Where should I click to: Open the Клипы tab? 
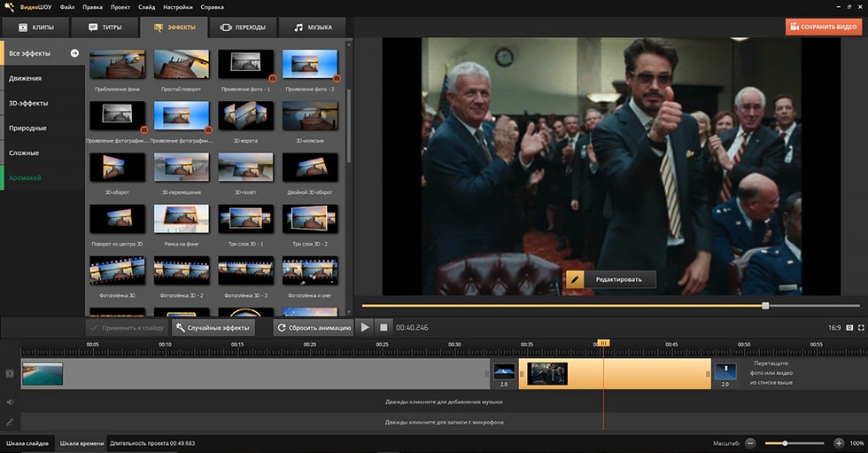point(36,27)
